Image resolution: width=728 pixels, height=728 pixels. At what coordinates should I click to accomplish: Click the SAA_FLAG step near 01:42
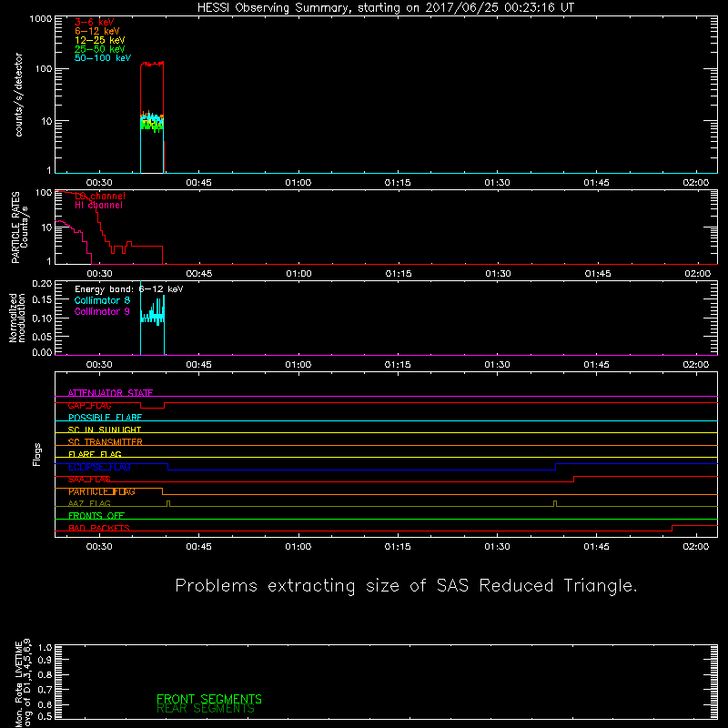574,480
